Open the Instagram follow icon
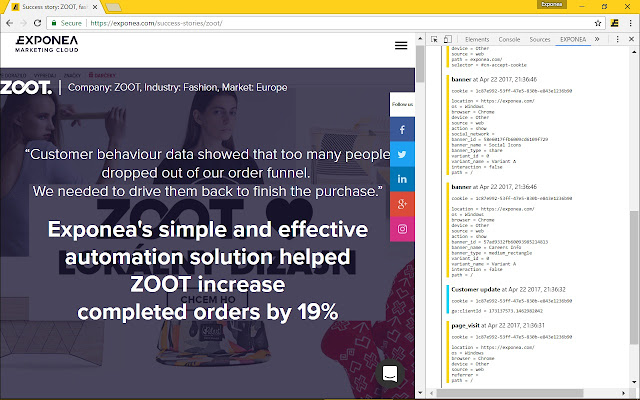This screenshot has width=640, height=400. (x=402, y=229)
